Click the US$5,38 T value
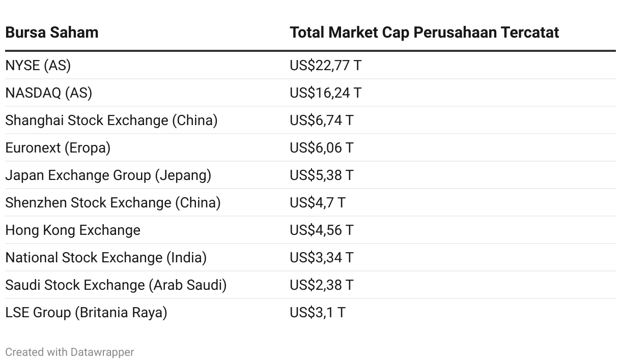Image resolution: width=621 pixels, height=364 pixels. (322, 175)
